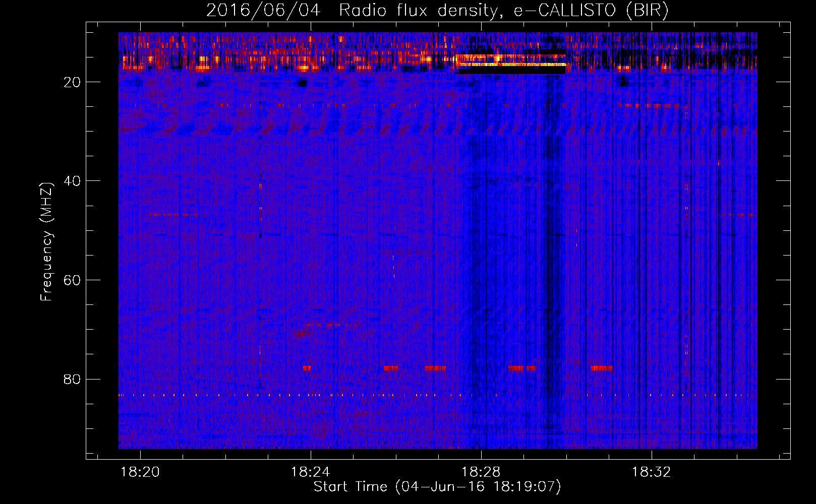Click the x-axis label 'Start Time (04-Jun-16 18:19:07)'

coord(437,487)
